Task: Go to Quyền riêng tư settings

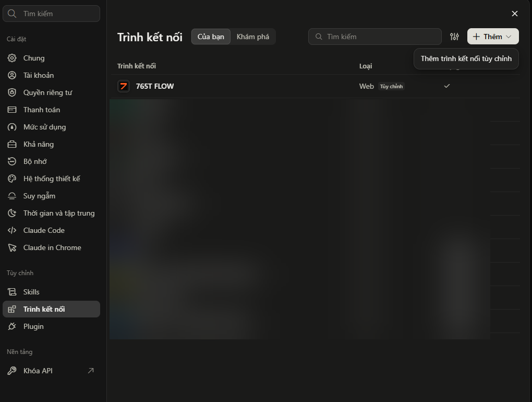Action: [51, 92]
